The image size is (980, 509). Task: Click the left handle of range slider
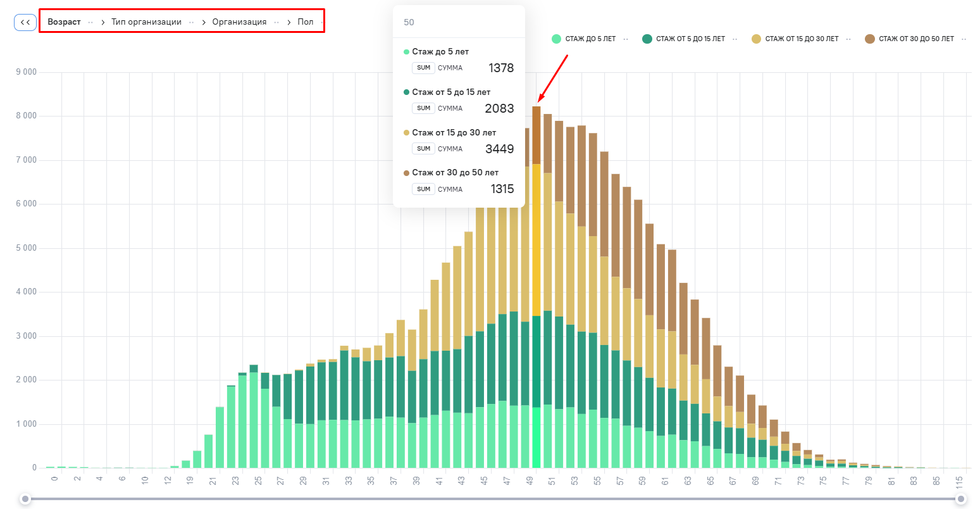(25, 499)
